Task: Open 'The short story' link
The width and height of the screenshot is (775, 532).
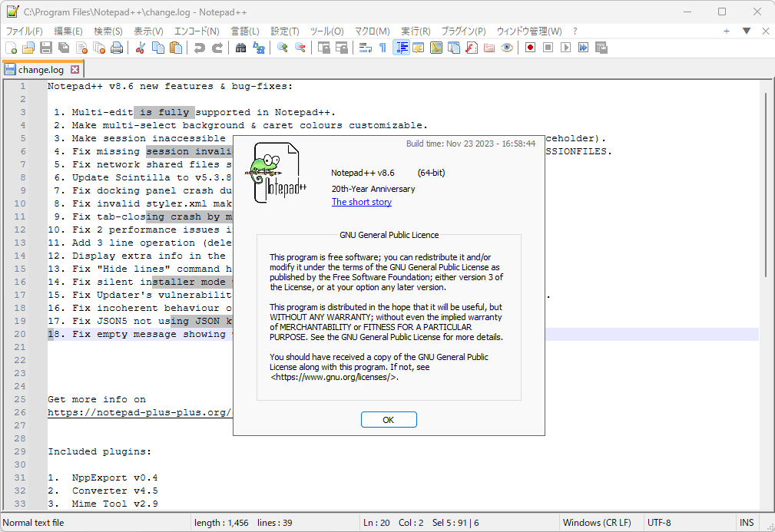Action: (x=361, y=202)
